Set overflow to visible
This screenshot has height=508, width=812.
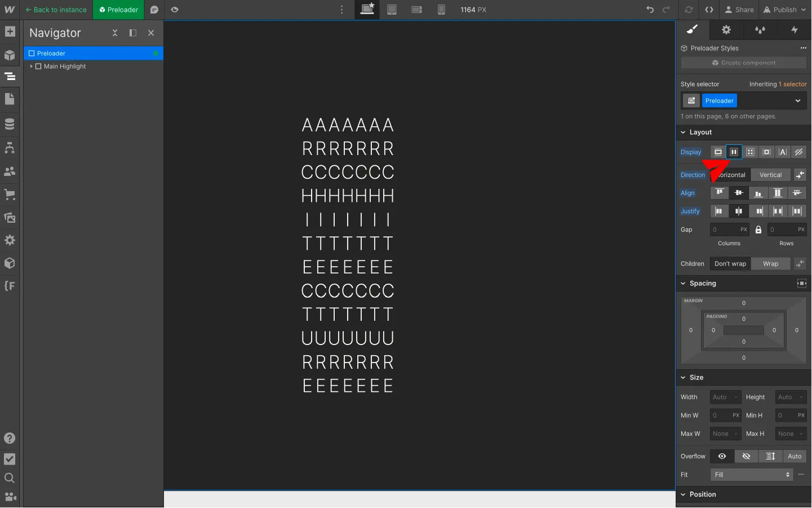(722, 456)
